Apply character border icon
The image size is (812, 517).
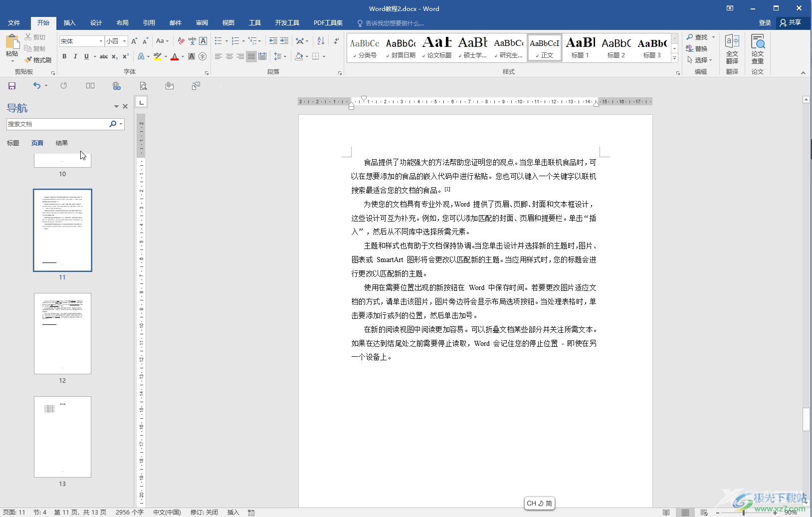click(x=203, y=41)
